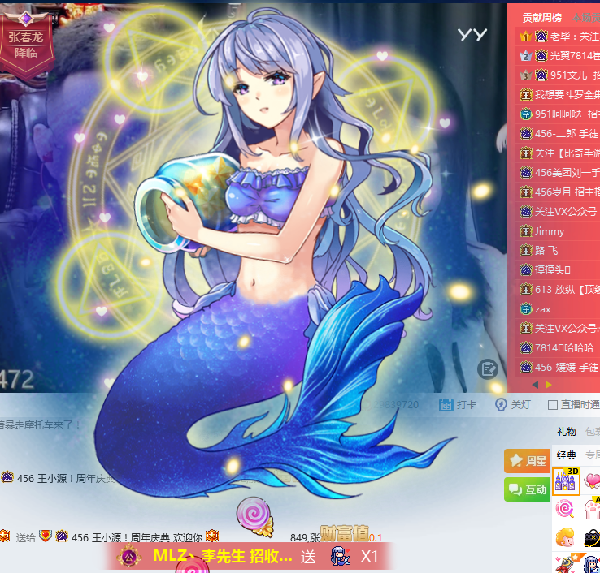Screen dimensions: 600x573
Task: Open the 周星 weekly star button
Action: (527, 460)
